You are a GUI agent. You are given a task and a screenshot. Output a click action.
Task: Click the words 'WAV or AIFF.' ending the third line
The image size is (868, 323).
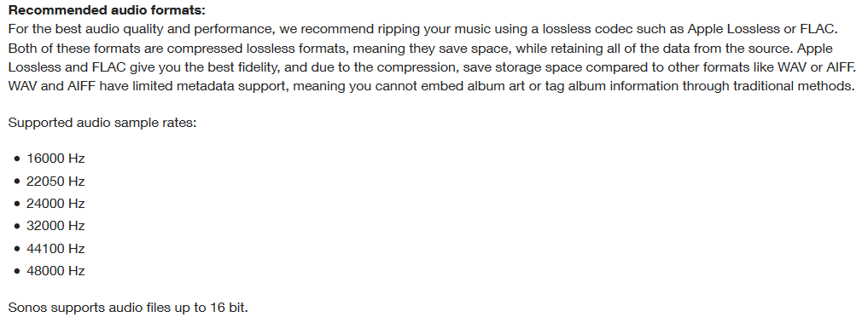pyautogui.click(x=817, y=67)
